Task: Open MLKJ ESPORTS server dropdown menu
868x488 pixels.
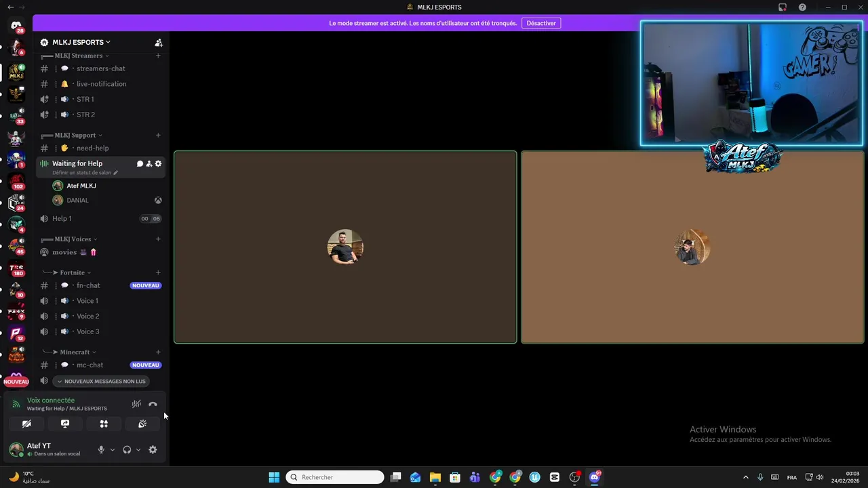Action: point(81,42)
